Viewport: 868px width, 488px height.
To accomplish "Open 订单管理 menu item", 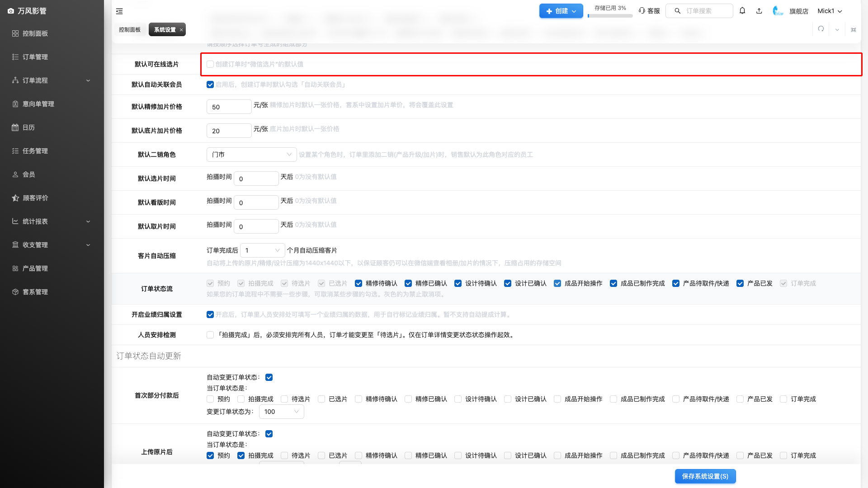I will click(35, 57).
